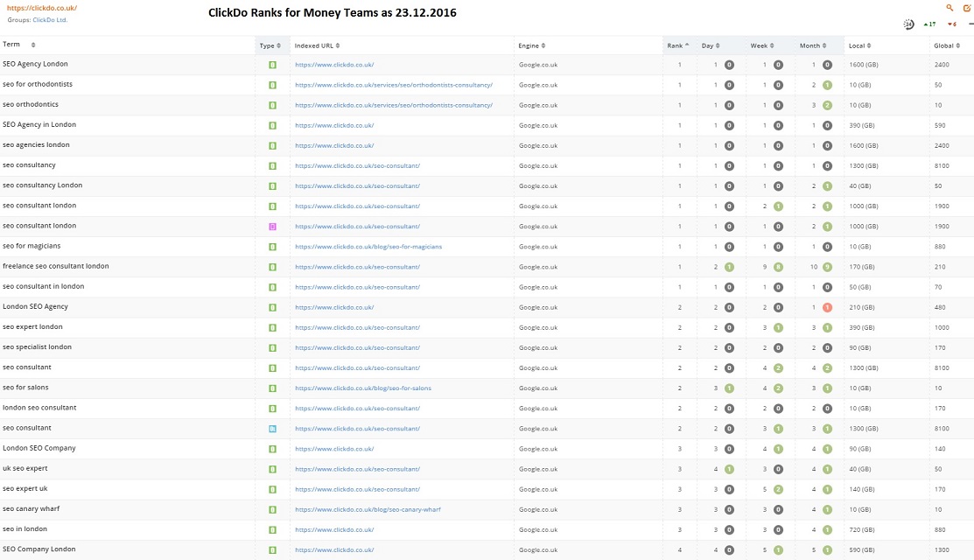Viewport: 974px width, 560px height.
Task: Open the seo-for-salons blog URL link
Action: point(363,388)
